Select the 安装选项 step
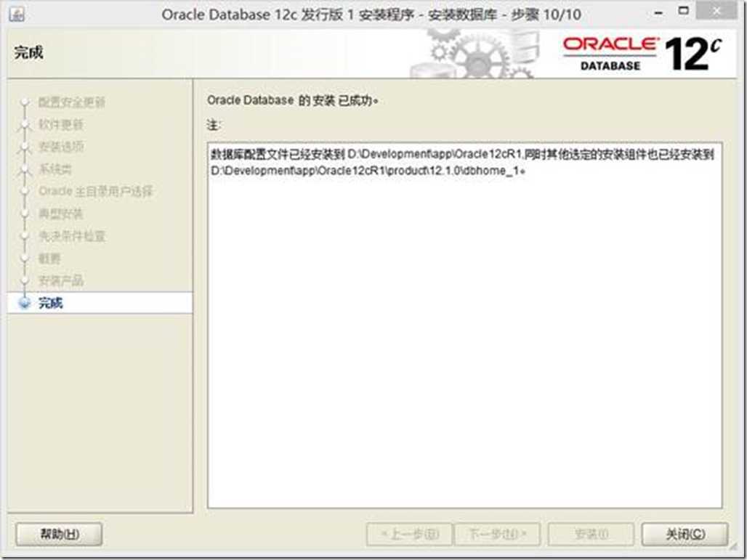Screen dimensions: 747x560 coord(60,147)
